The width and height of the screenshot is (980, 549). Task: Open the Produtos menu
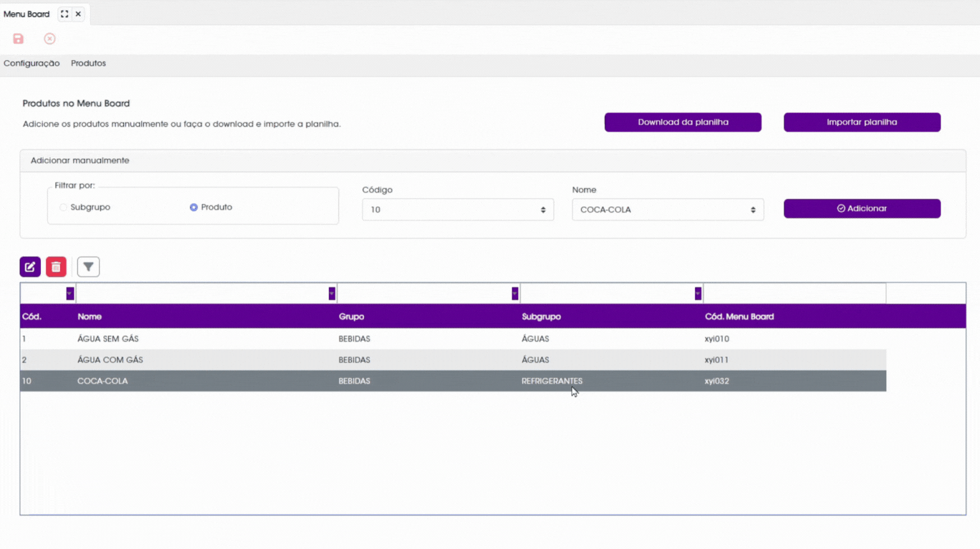(x=88, y=63)
